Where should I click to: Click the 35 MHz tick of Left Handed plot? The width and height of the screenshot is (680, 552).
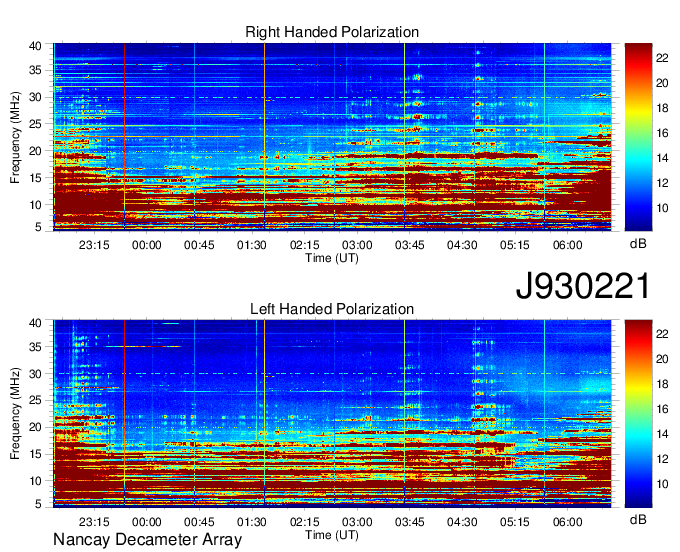[35, 346]
